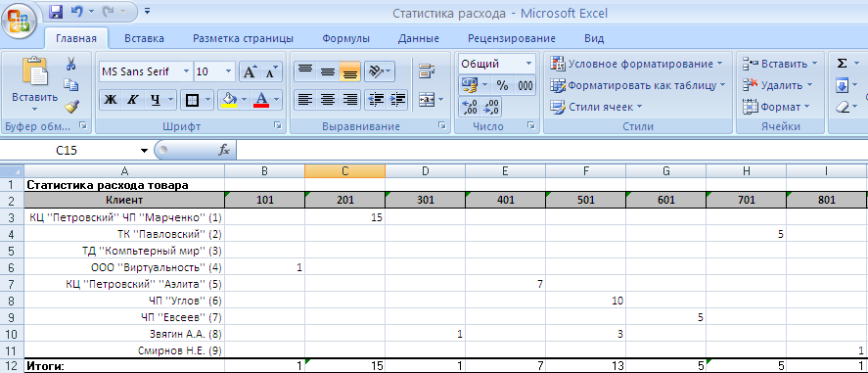
Task: Open Стили ячеек gallery
Action: coord(597,107)
